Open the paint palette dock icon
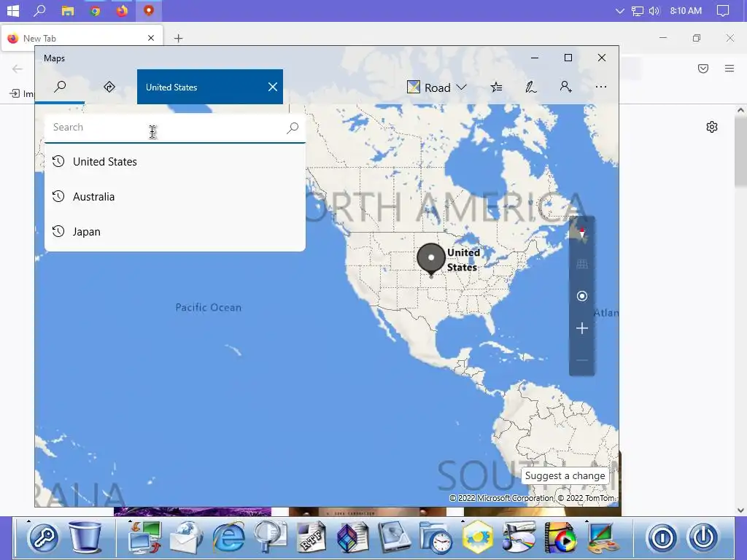Image resolution: width=747 pixels, height=560 pixels. (x=602, y=537)
